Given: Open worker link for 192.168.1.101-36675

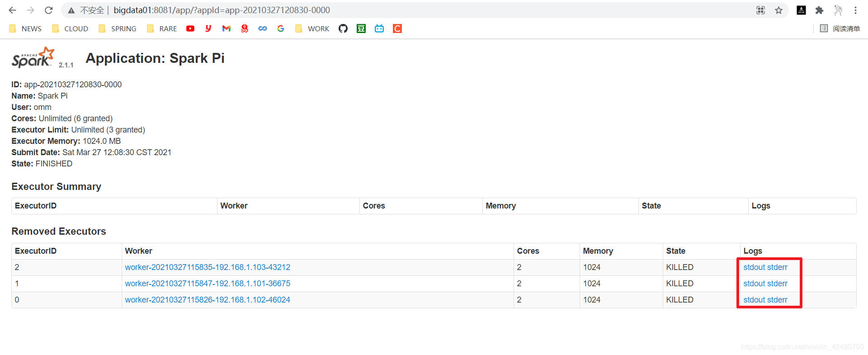Looking at the screenshot, I should click(208, 284).
